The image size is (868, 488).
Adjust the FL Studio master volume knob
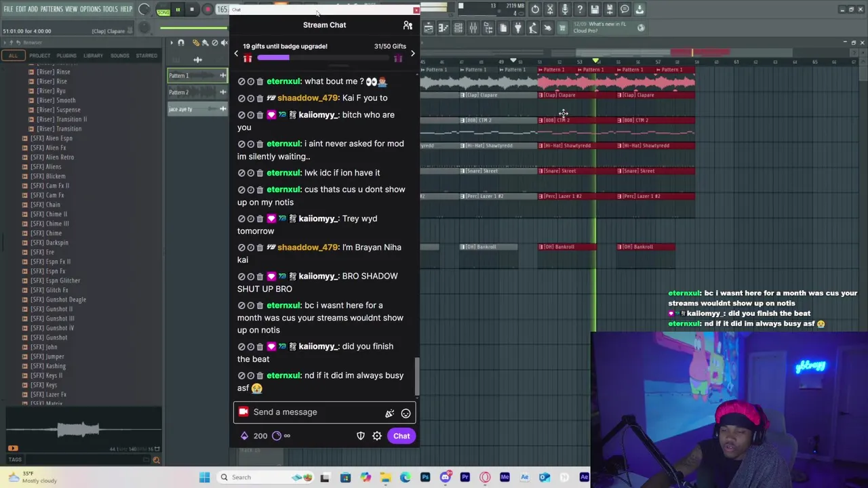pos(144,9)
